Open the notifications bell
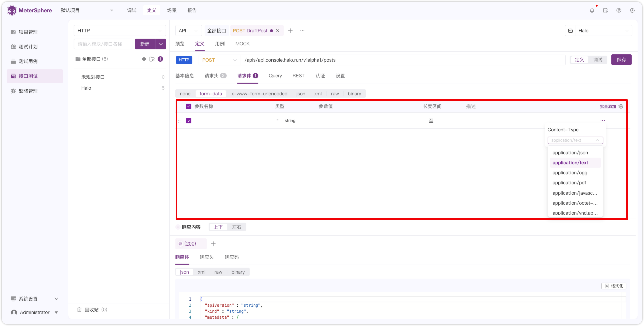 [592, 10]
